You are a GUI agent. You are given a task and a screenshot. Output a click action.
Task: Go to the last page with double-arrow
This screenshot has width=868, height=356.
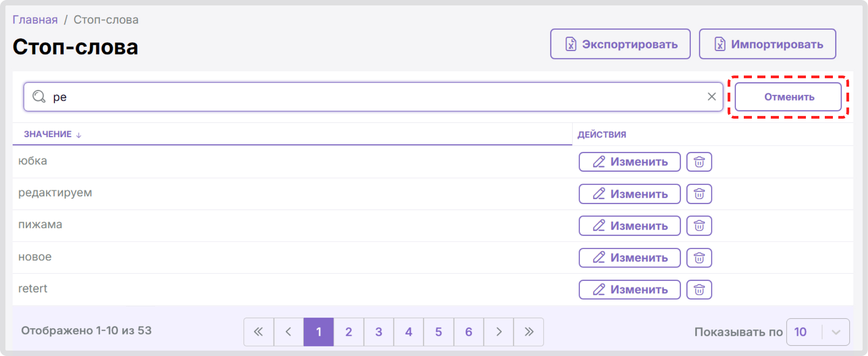pos(529,332)
